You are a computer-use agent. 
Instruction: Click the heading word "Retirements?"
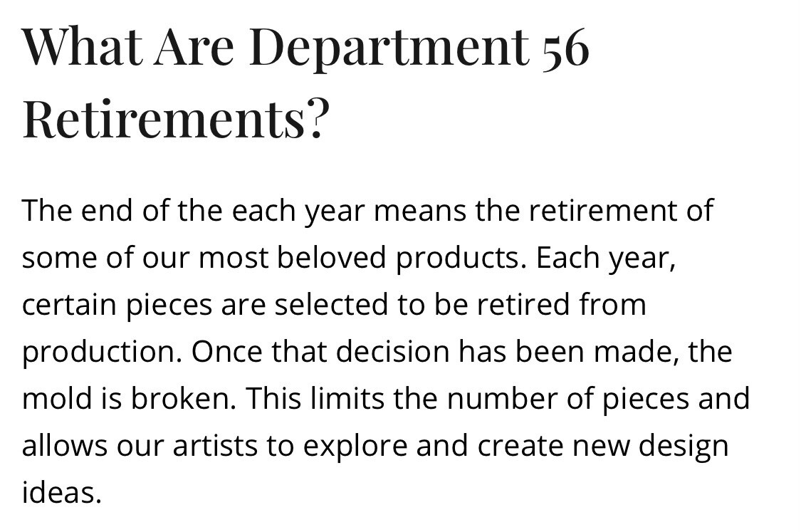(x=174, y=120)
